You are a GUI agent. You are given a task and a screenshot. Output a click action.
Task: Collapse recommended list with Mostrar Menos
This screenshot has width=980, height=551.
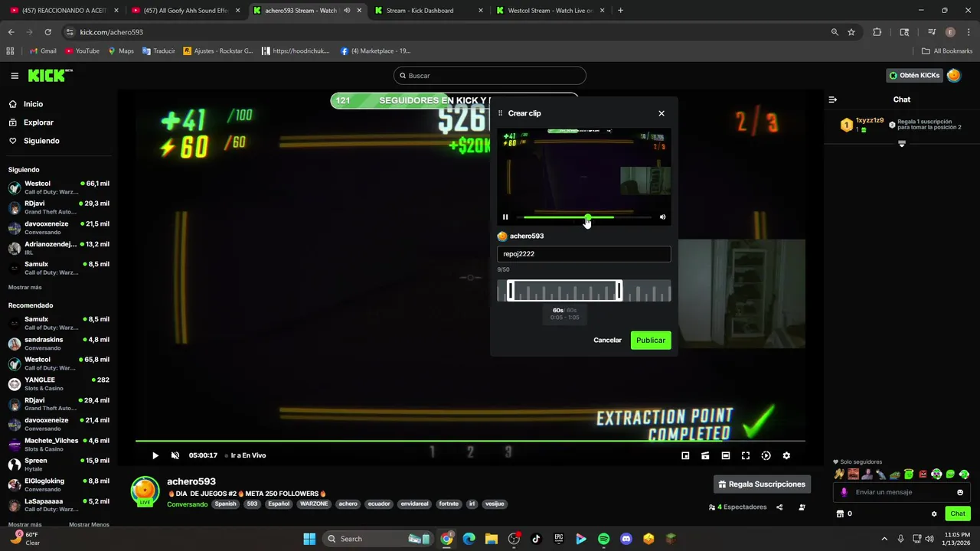89,525
